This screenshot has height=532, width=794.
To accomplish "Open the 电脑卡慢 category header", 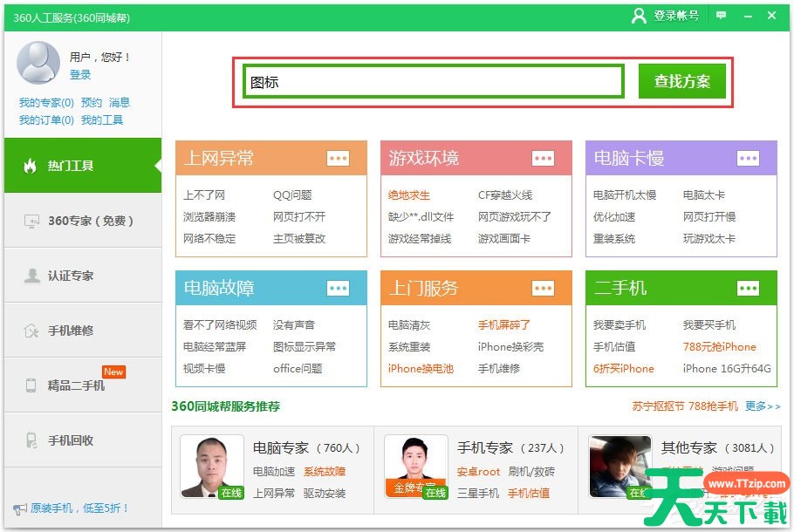I will [x=681, y=159].
